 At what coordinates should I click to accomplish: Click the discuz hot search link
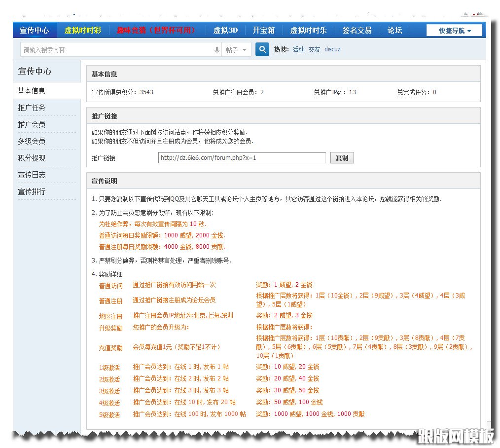pos(332,49)
